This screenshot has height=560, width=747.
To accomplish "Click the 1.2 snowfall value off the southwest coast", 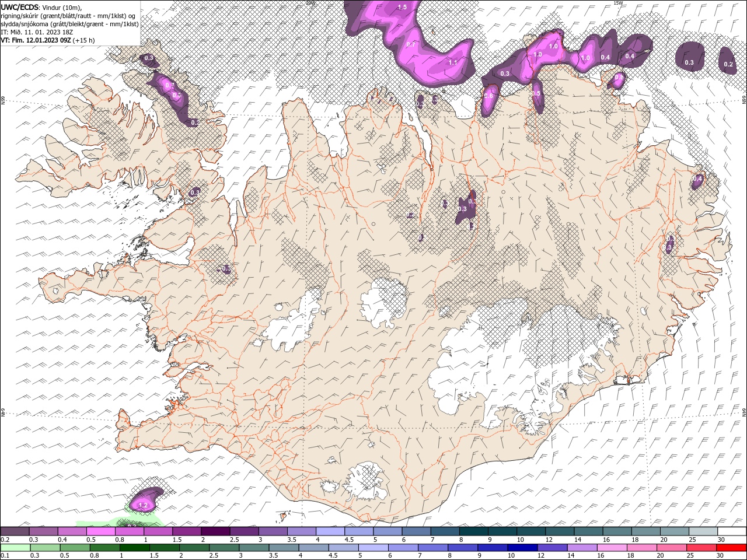I will (144, 505).
